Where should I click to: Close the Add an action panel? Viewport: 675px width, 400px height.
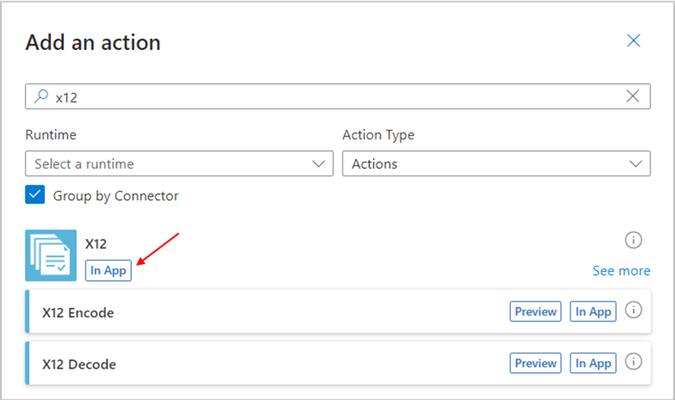(633, 41)
